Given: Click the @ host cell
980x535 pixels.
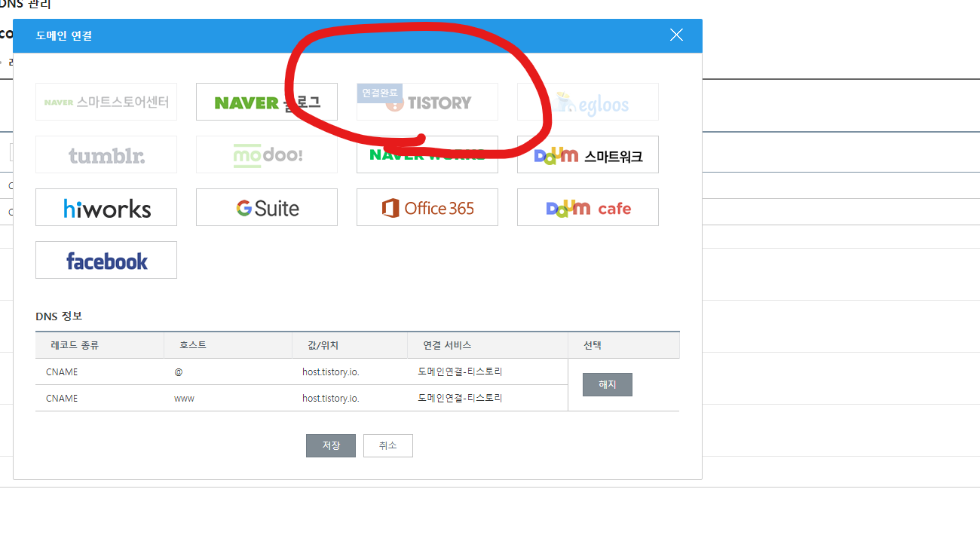Looking at the screenshot, I should pos(179,372).
